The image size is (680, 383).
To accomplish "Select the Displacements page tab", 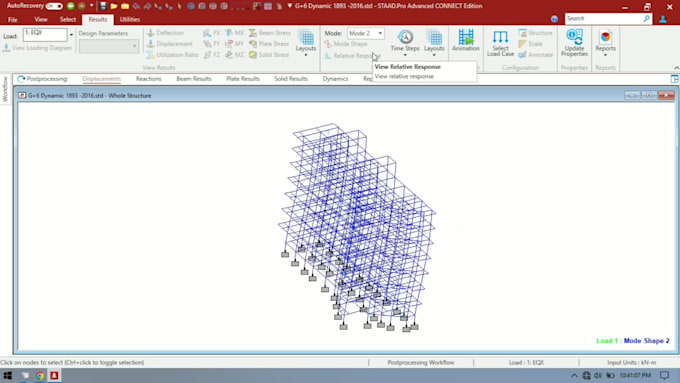I will pyautogui.click(x=101, y=79).
